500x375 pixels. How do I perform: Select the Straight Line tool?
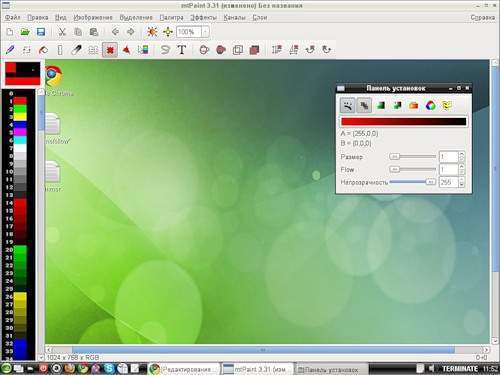(60, 50)
